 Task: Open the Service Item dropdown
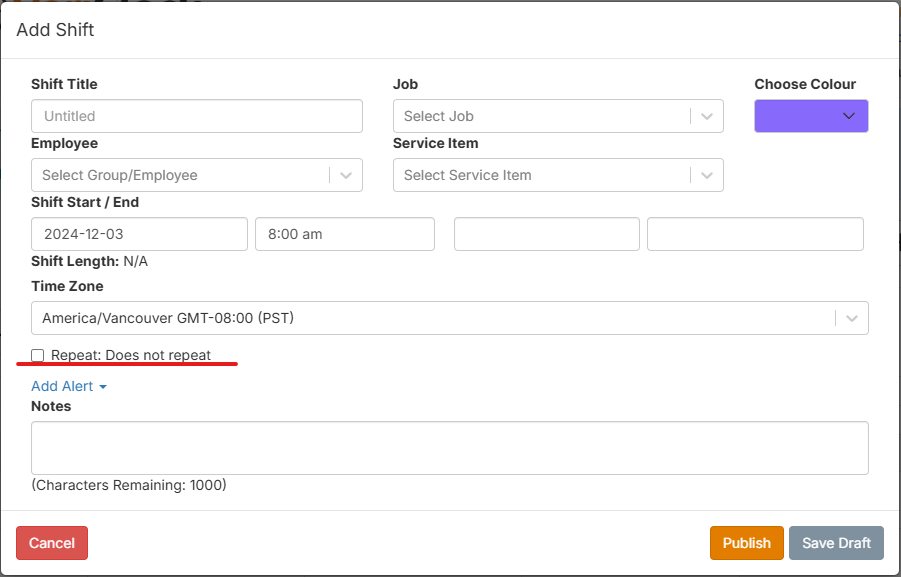pos(558,175)
